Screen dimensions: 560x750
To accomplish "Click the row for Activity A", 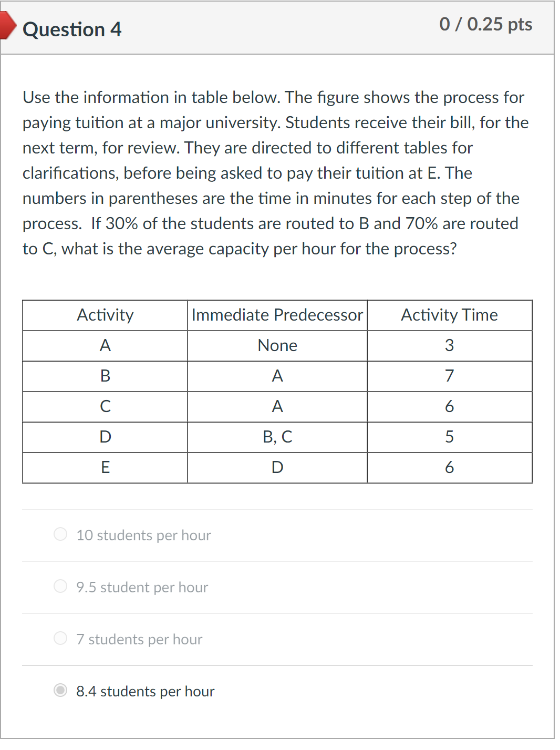I will click(x=106, y=345).
